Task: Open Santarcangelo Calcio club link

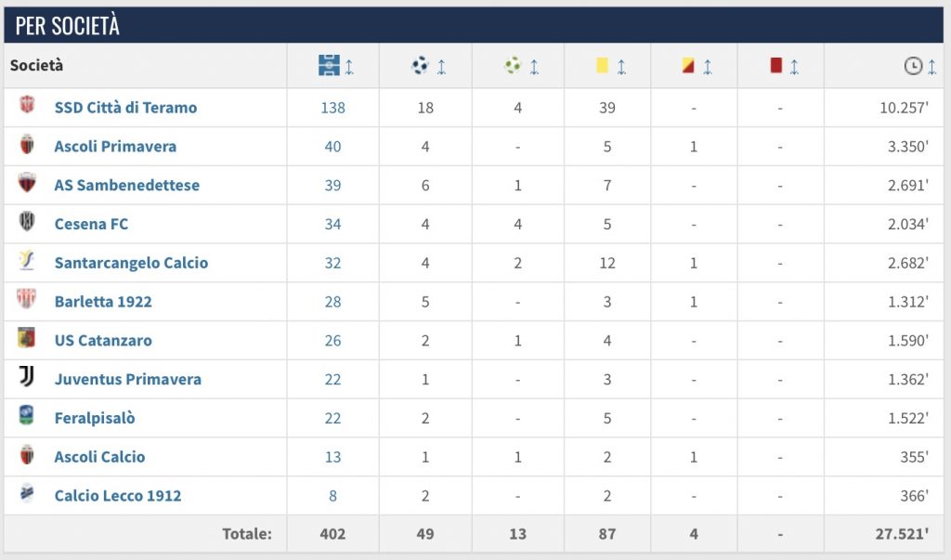Action: tap(131, 263)
